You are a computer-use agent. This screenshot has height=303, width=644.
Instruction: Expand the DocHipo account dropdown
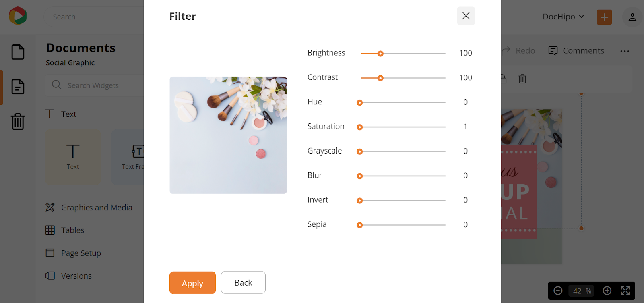[x=563, y=17]
